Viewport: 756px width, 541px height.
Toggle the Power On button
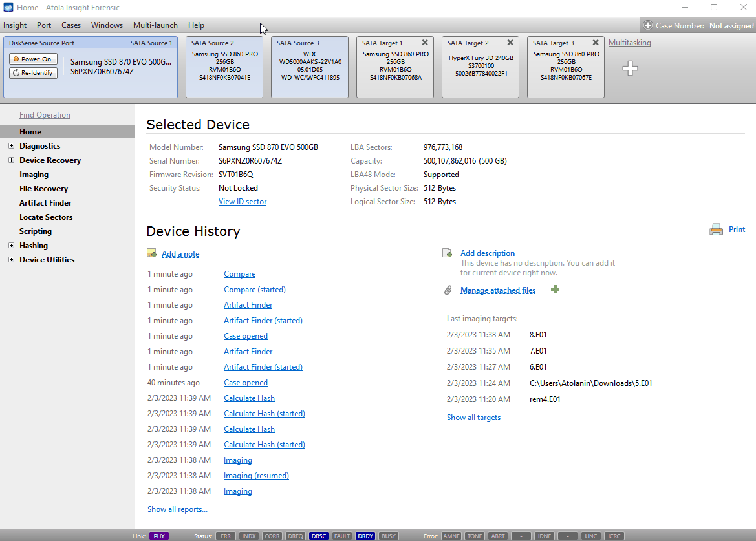(x=33, y=59)
